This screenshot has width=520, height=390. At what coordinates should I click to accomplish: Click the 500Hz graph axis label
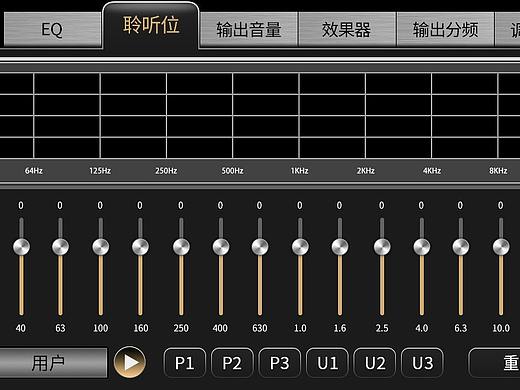(x=232, y=171)
